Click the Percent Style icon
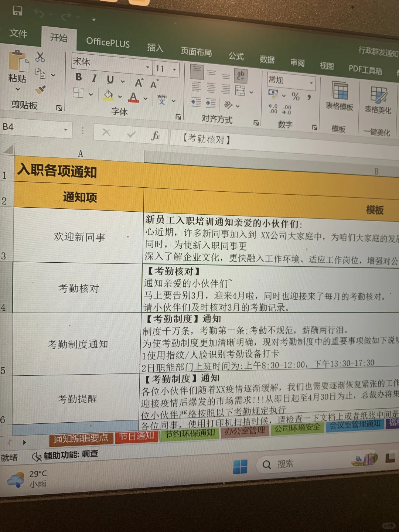399x532 pixels. coord(296,97)
